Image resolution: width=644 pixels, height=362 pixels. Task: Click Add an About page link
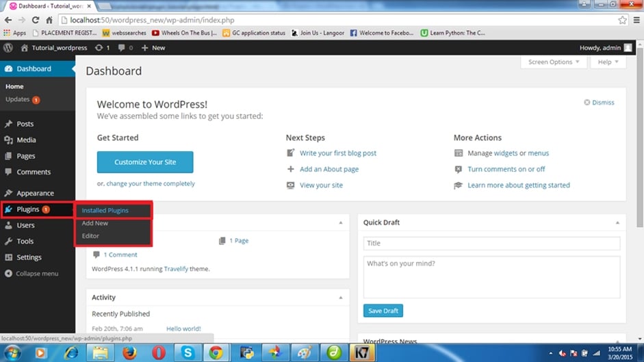(329, 169)
